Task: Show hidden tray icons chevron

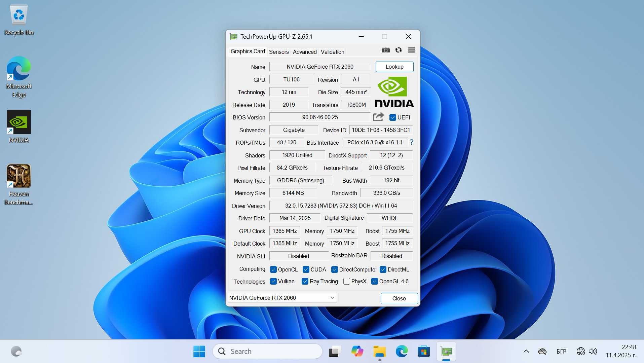Action: tap(526, 351)
